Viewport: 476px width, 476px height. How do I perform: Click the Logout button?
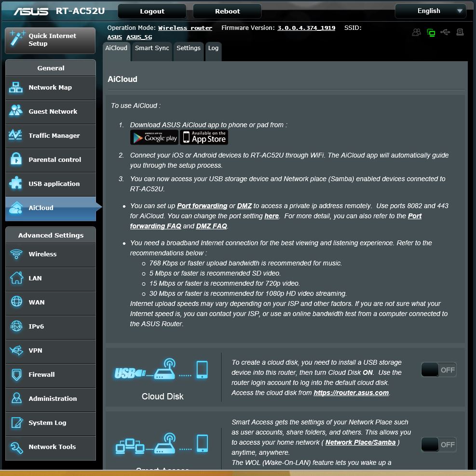tap(152, 11)
